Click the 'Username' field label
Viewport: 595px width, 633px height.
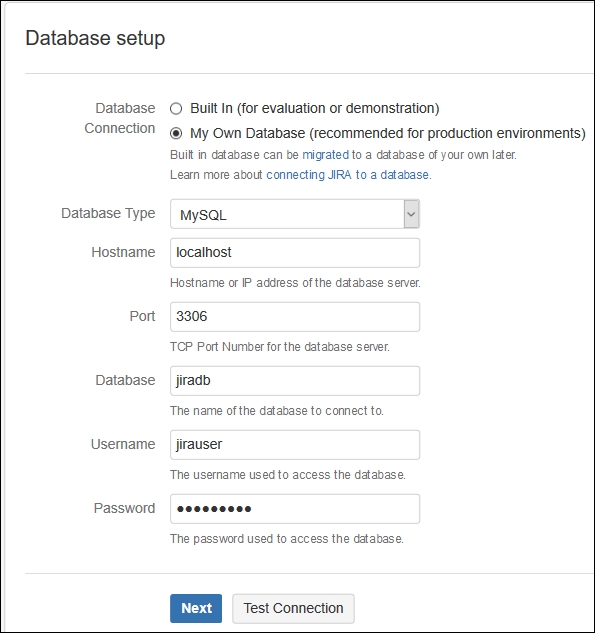click(123, 444)
